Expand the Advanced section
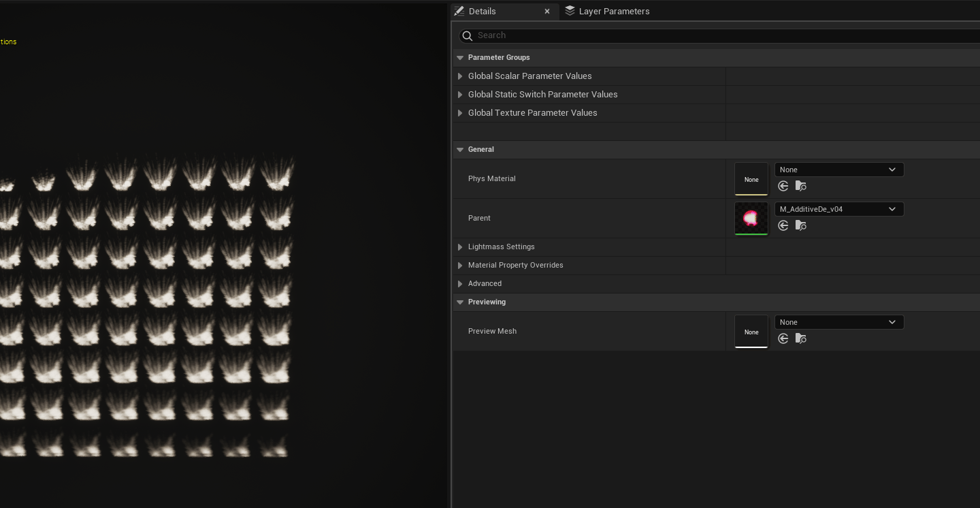 click(x=460, y=284)
